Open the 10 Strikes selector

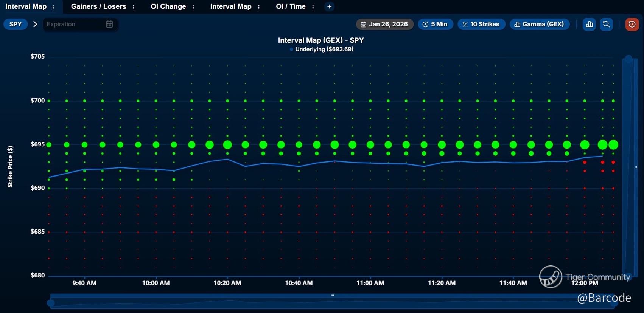481,24
